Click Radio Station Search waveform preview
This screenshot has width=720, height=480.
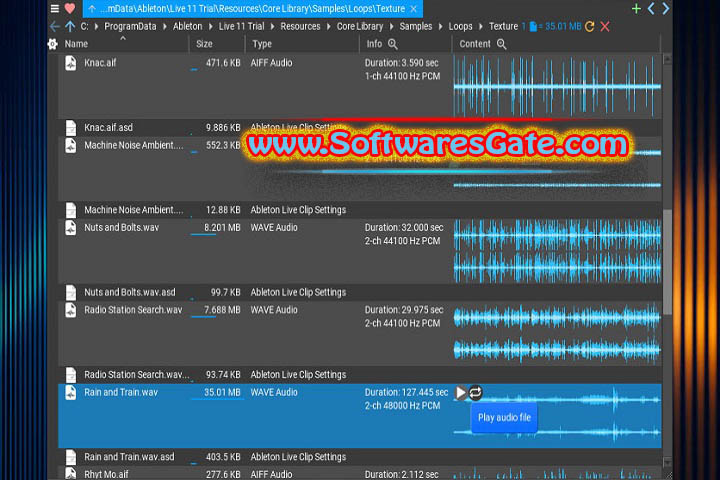click(x=557, y=333)
